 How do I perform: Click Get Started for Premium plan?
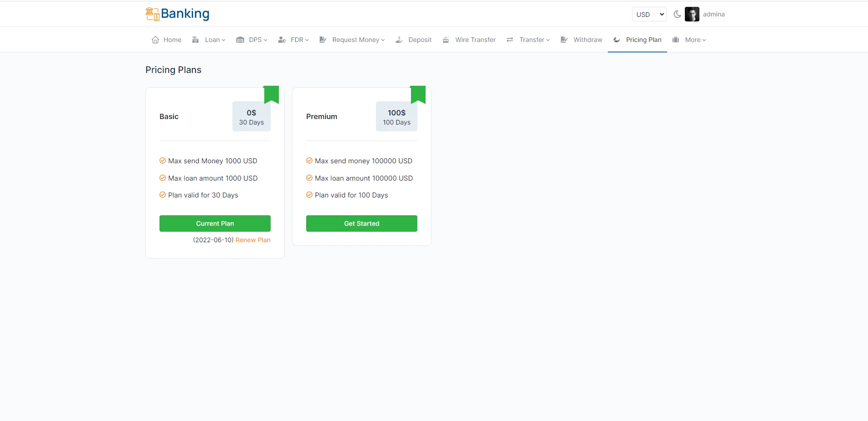[361, 223]
